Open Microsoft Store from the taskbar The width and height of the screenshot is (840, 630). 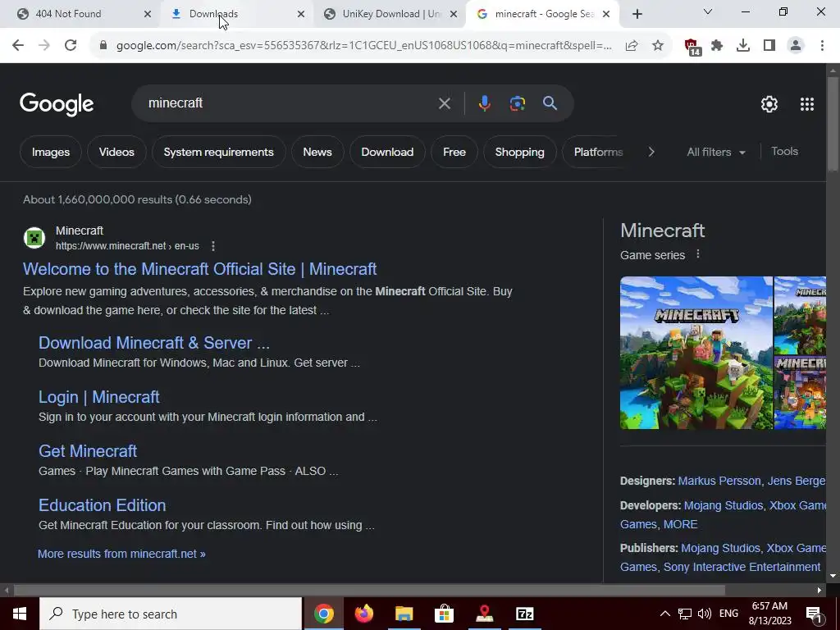(x=444, y=614)
